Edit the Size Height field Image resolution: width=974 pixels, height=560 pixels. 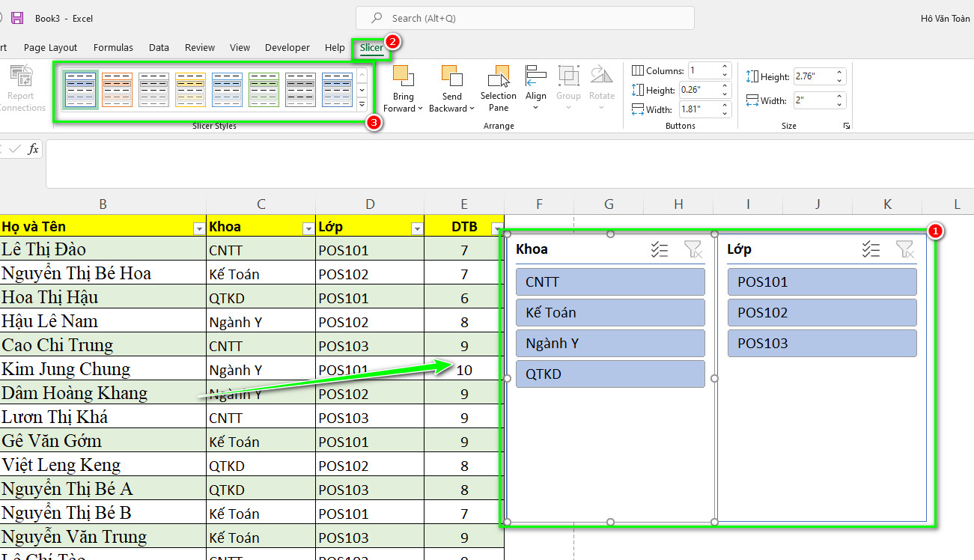point(815,76)
